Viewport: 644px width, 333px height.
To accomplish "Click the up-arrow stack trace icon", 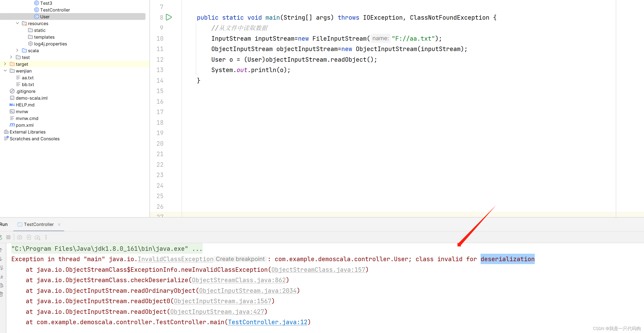I will pyautogui.click(x=2, y=250).
